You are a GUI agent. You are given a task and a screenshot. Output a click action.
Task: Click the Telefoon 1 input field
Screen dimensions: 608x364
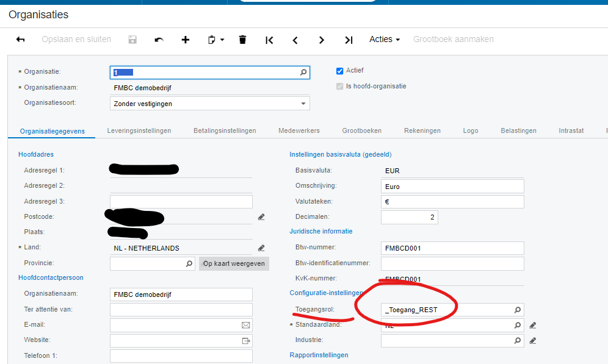pos(181,356)
